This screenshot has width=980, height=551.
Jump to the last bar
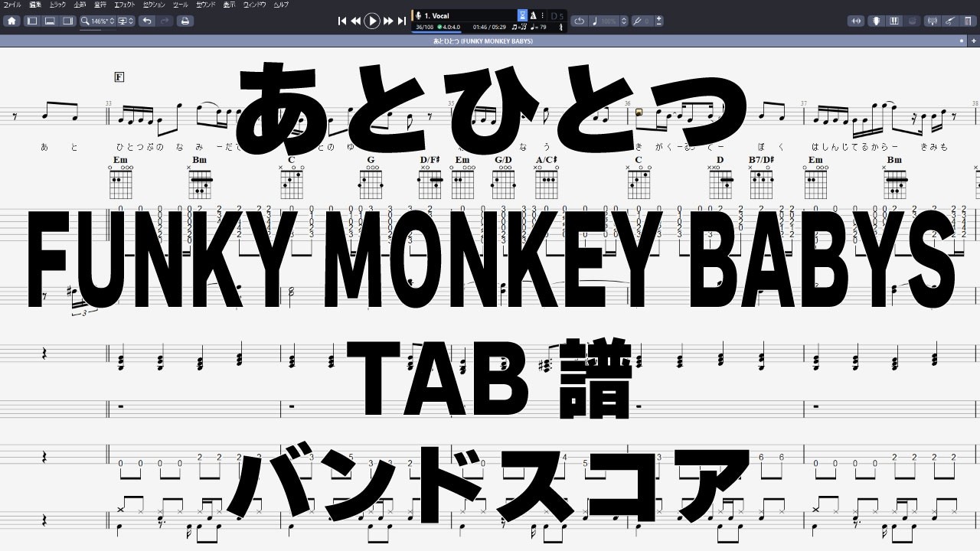click(402, 21)
